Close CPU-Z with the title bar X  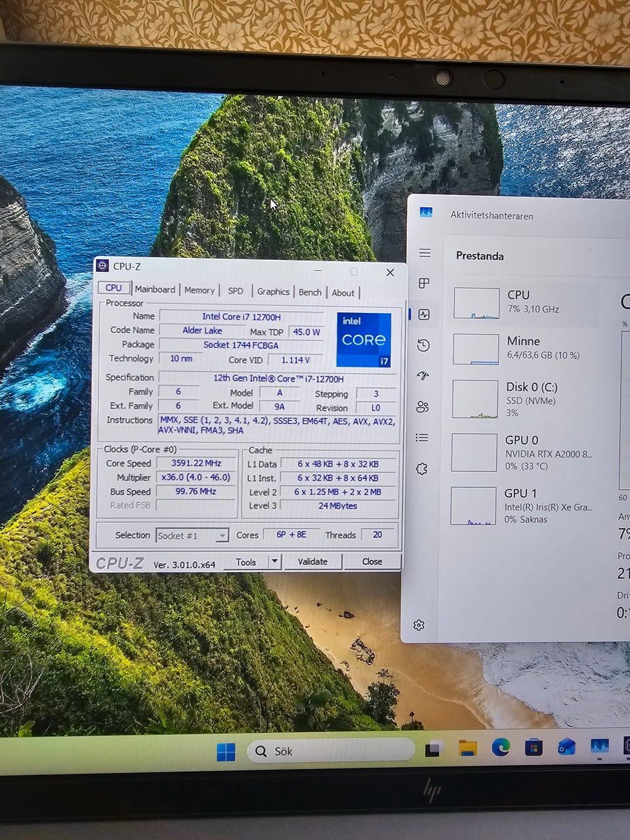pos(390,272)
